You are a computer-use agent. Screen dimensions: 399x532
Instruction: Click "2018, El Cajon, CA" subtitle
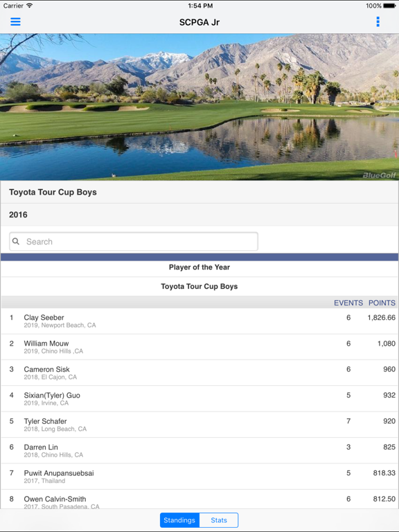pos(50,378)
